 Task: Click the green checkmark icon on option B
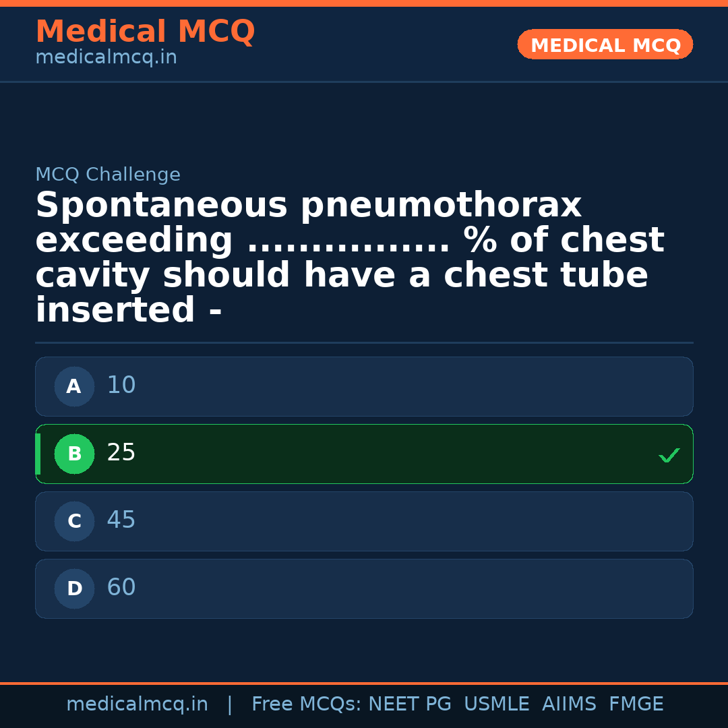coord(669,455)
